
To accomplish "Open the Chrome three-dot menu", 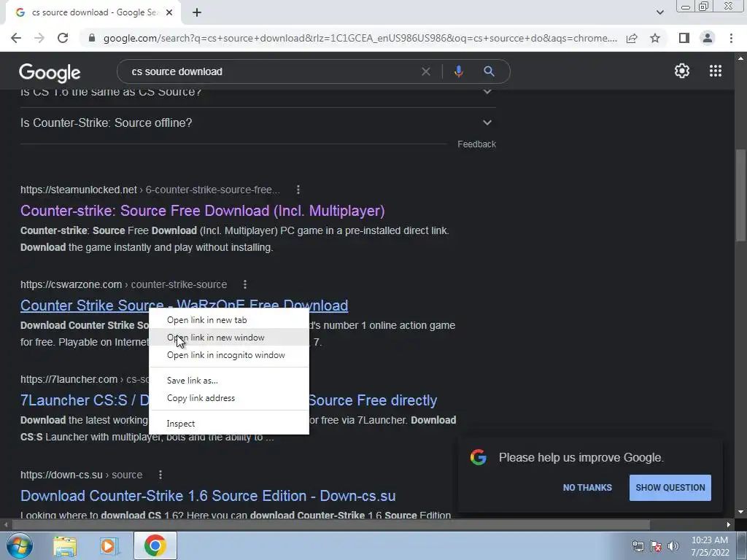I will (x=731, y=38).
